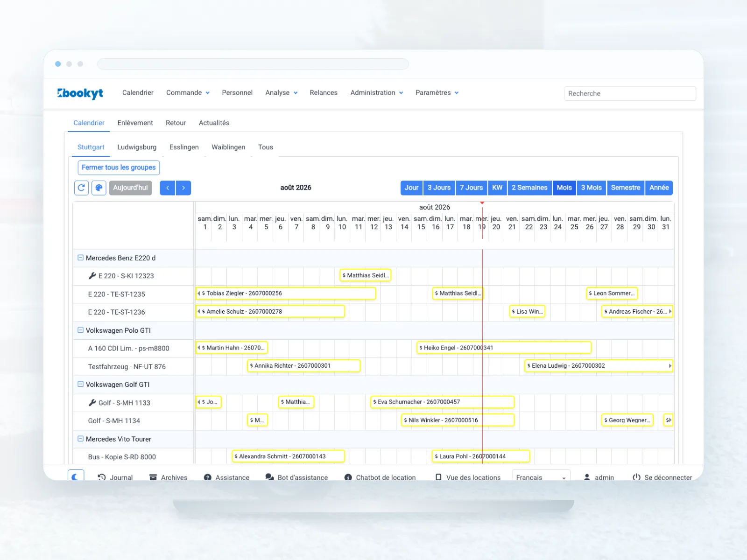Open the Journal history link

click(x=115, y=477)
